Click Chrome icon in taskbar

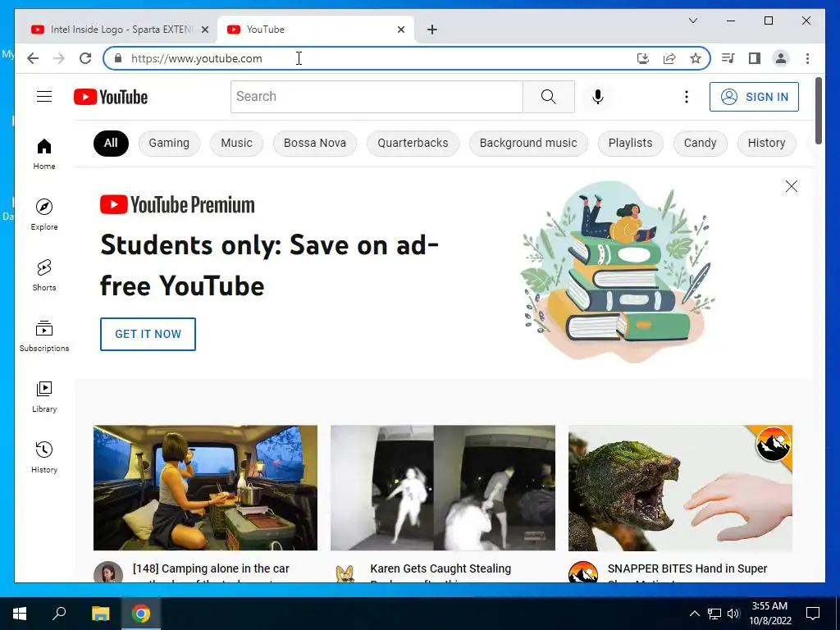(x=141, y=614)
